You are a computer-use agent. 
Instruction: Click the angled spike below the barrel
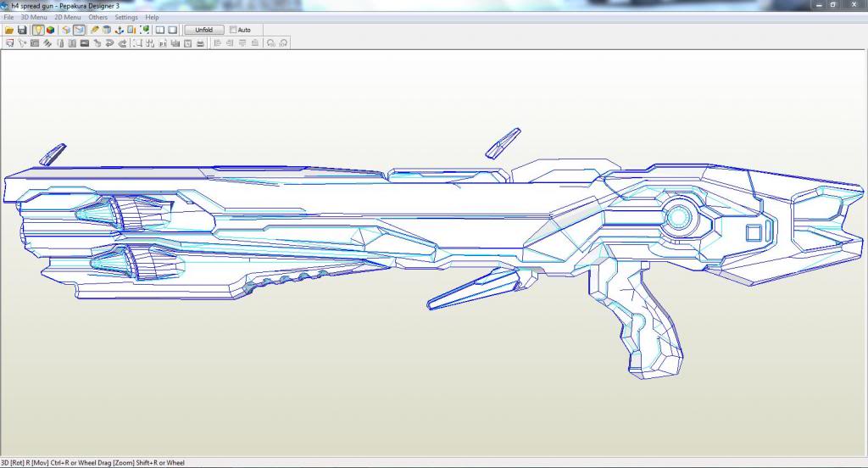[x=473, y=288]
